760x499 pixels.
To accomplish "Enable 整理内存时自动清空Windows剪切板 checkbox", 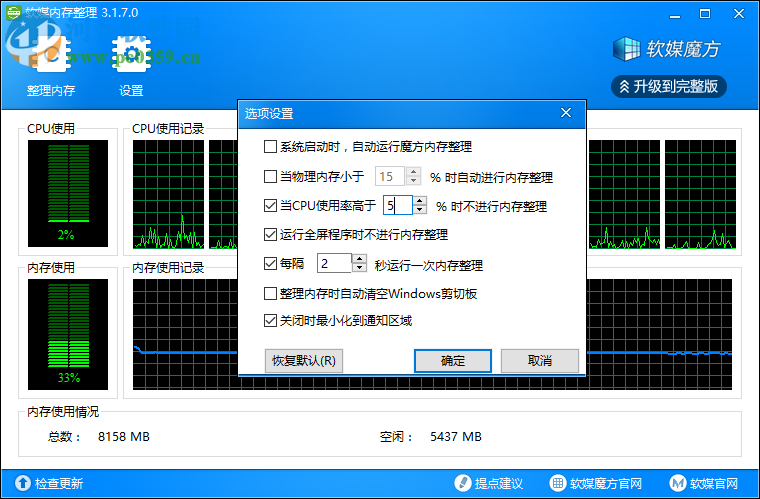I will (x=270, y=293).
